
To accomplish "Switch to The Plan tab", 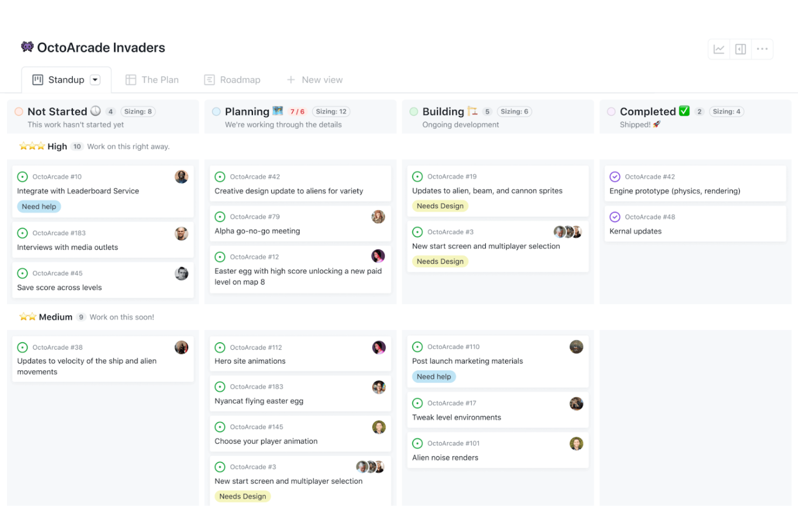I will tap(153, 80).
